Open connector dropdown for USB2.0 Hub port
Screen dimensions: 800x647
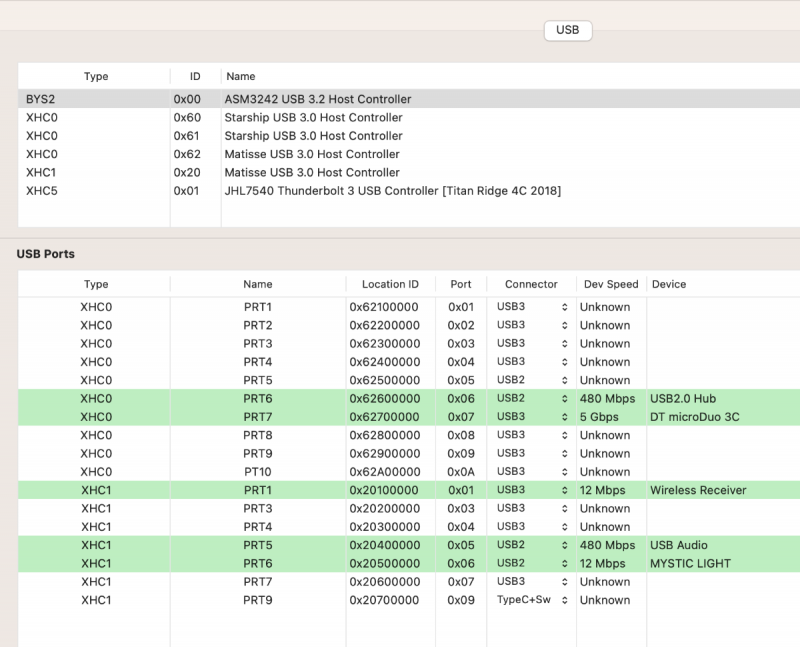532,398
